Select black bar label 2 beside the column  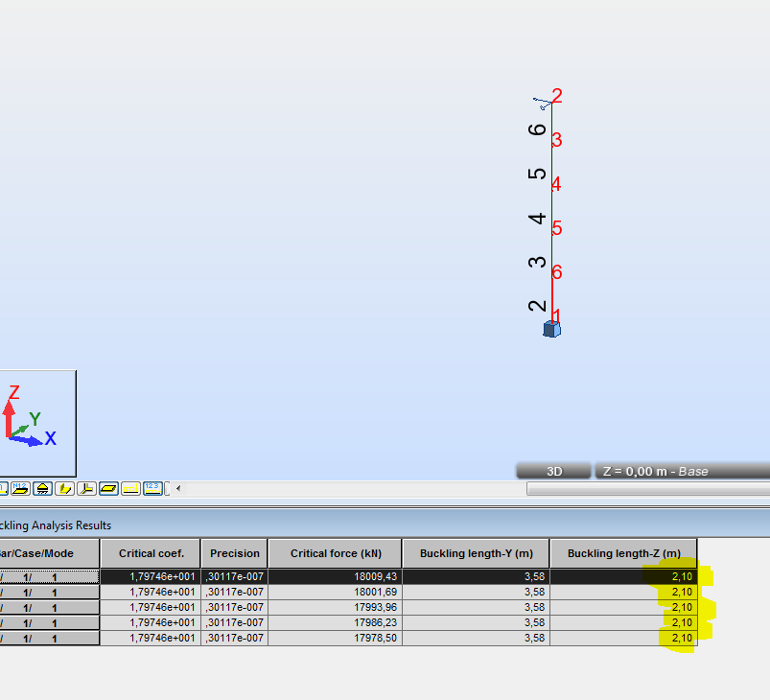[x=537, y=306]
